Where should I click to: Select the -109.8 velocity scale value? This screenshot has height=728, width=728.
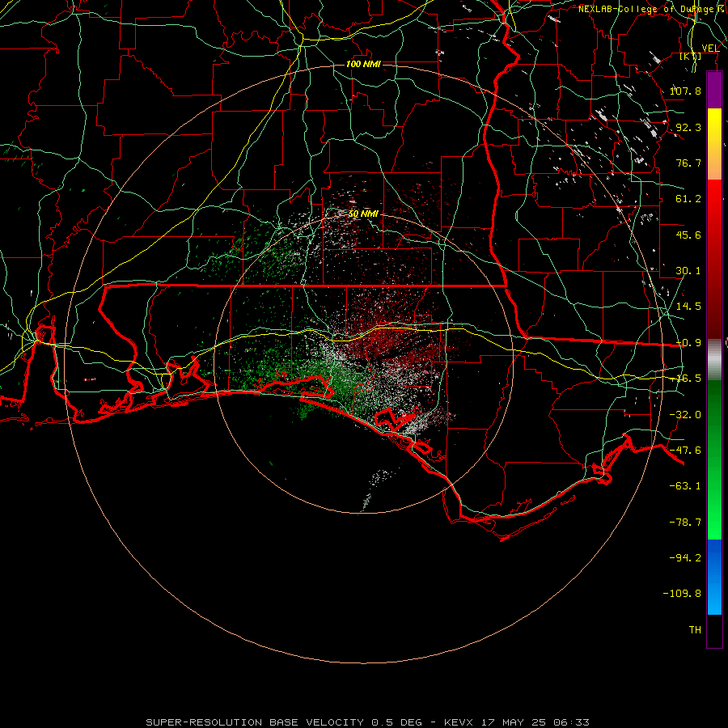[x=682, y=594]
